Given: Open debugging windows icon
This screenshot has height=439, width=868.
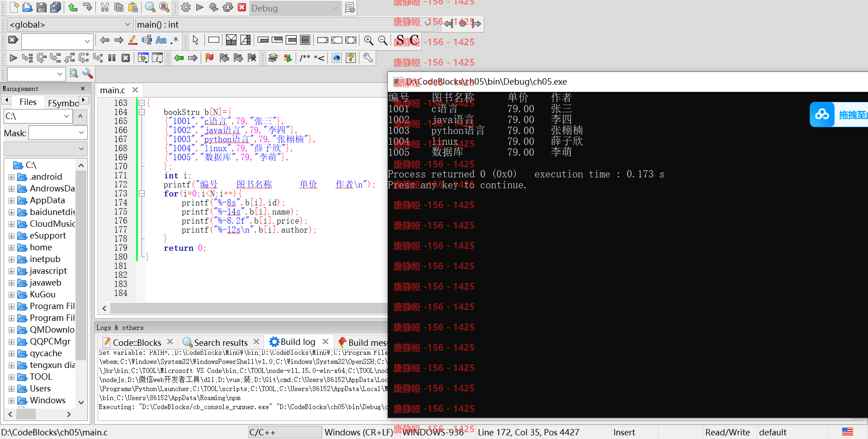Looking at the screenshot, I should point(143,58).
